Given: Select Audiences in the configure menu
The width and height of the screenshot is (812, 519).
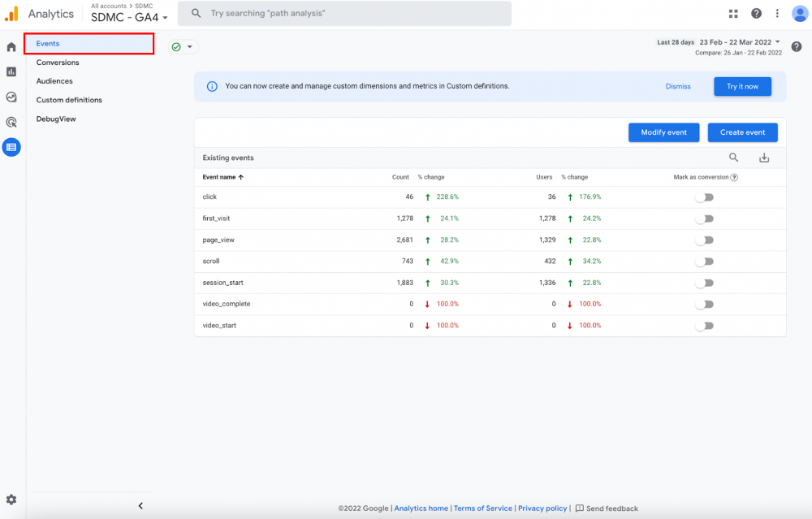Looking at the screenshot, I should point(54,81).
